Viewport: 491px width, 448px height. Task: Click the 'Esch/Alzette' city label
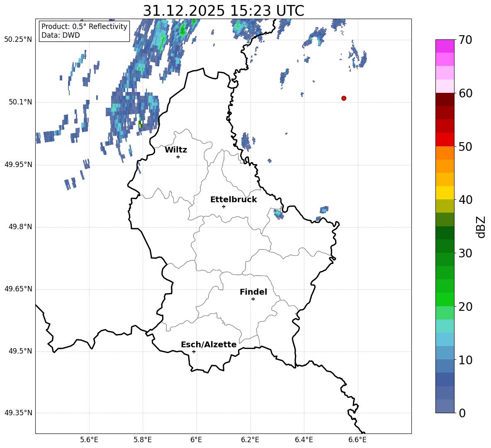click(209, 344)
